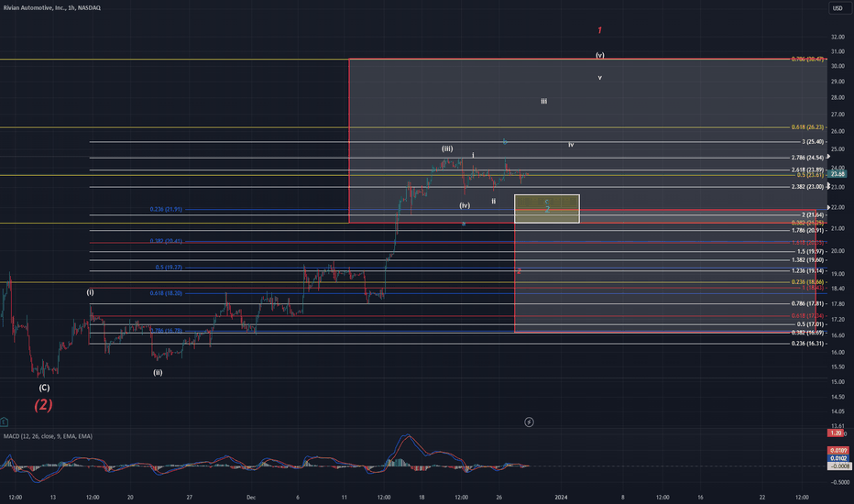Click the 1.236 (19.14) extension label
Viewport: 854px width, 504px height.
[x=807, y=271]
